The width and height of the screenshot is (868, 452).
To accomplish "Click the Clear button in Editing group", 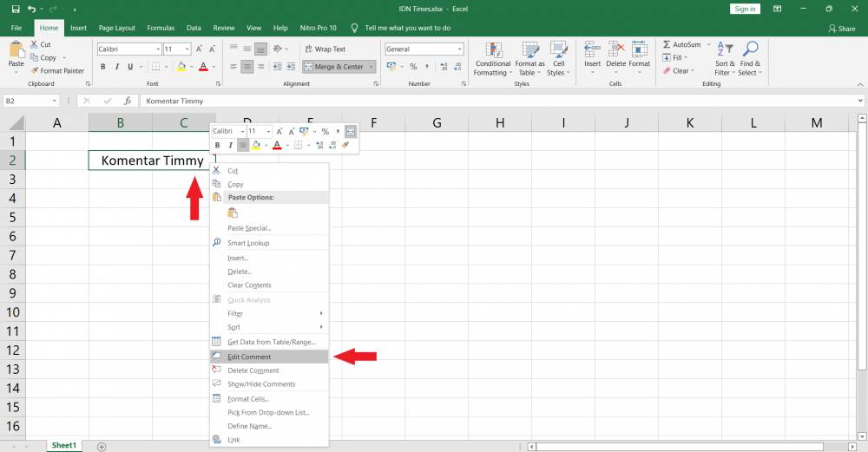I will coord(679,71).
